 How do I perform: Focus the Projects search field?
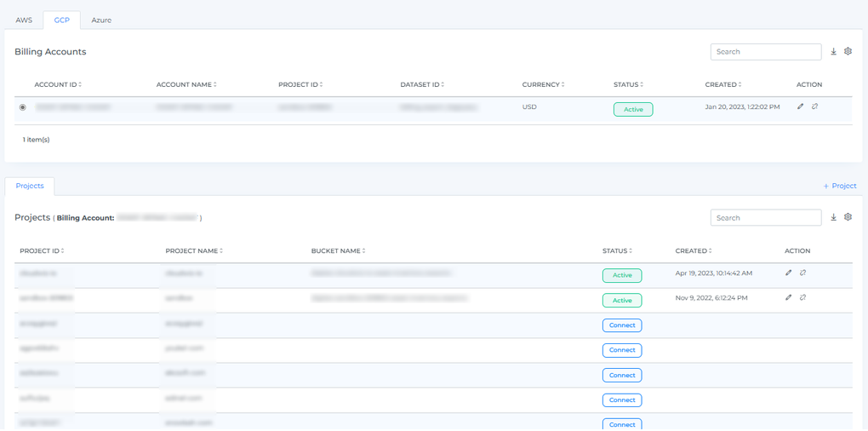point(765,218)
